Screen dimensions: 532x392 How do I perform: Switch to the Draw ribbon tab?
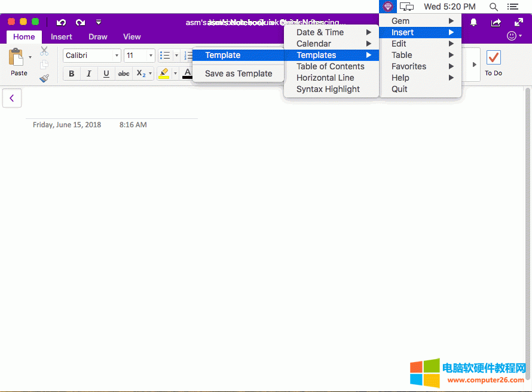pyautogui.click(x=98, y=36)
